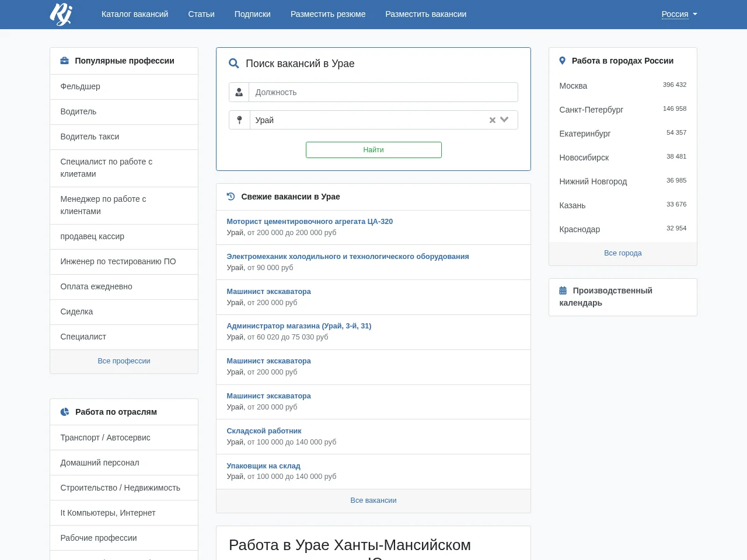Open It Компьютеры, Интернет industry
This screenshot has height=560, width=747.
tap(124, 513)
